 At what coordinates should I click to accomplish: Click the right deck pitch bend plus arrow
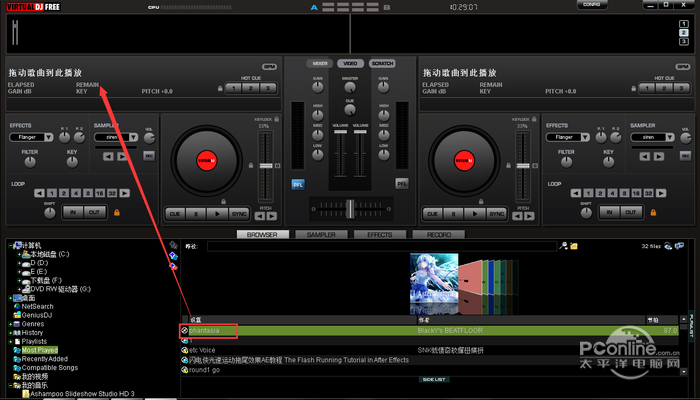point(529,216)
